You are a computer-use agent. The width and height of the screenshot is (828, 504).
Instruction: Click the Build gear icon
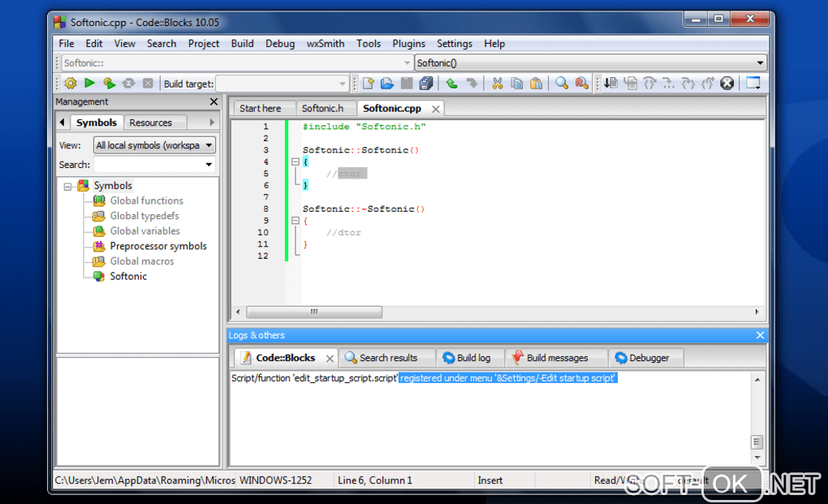(x=71, y=84)
